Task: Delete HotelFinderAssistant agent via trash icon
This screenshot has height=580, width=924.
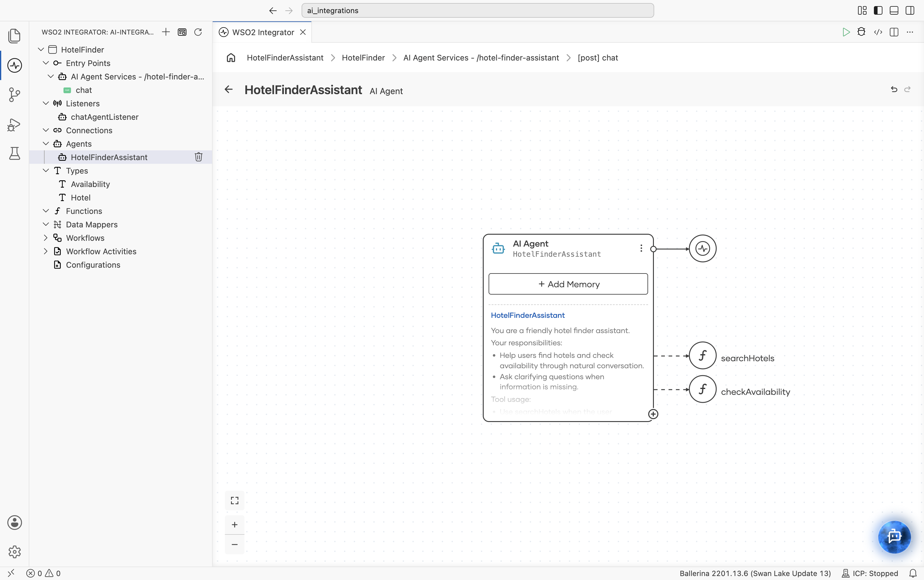Action: [x=199, y=157]
